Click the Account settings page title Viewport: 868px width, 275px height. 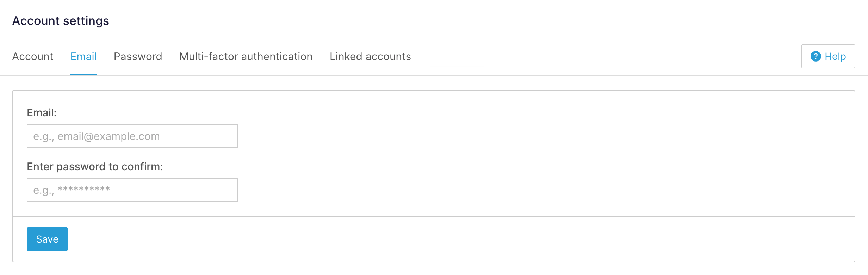61,21
